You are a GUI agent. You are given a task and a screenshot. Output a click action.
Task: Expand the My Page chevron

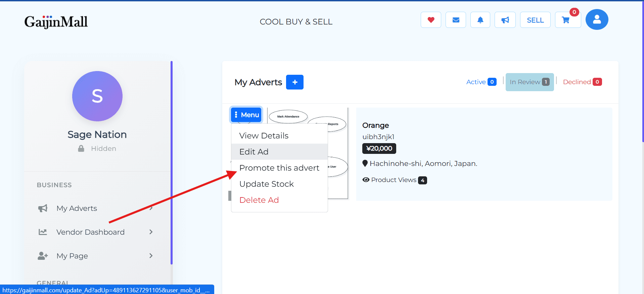pyautogui.click(x=151, y=256)
